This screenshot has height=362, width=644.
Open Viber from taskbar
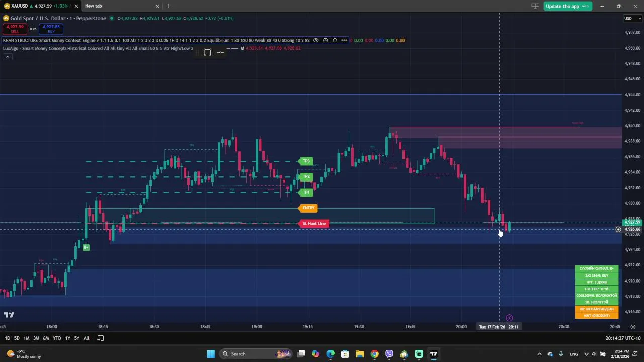click(x=389, y=354)
